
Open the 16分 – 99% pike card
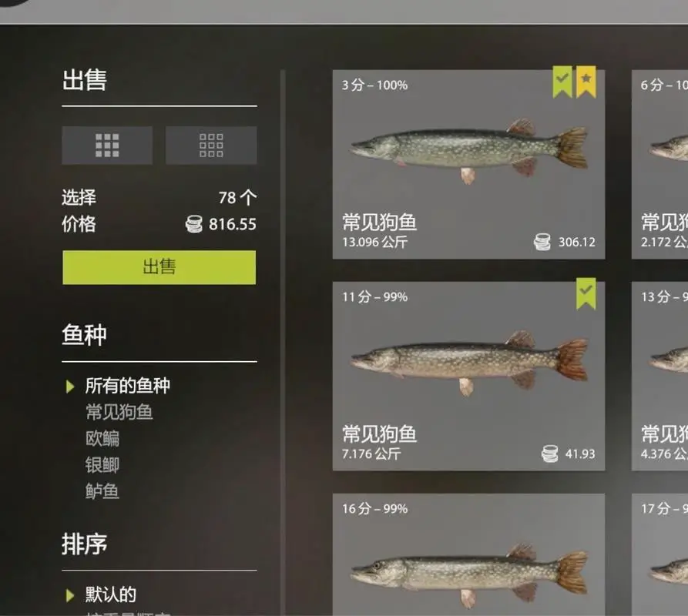[468, 554]
